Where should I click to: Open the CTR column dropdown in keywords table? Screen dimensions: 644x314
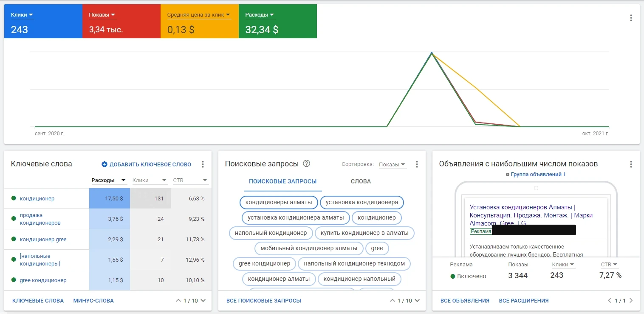190,180
